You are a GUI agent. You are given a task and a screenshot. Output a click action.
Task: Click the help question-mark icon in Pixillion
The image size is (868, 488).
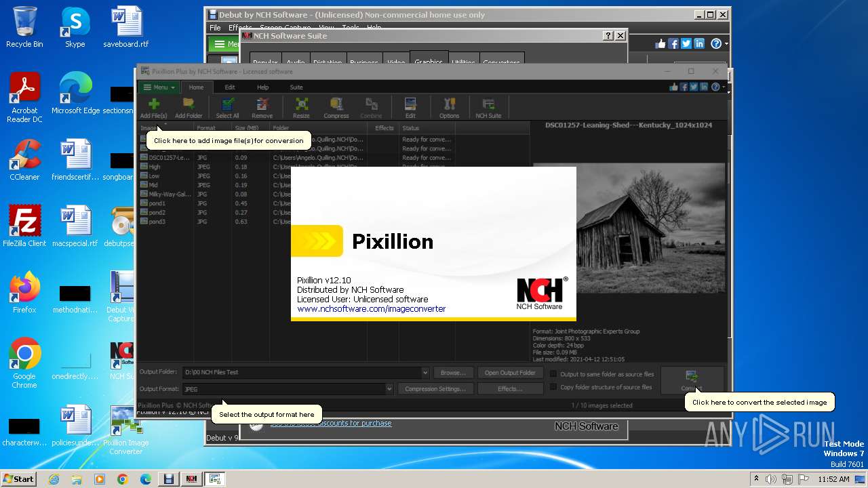[x=715, y=87]
